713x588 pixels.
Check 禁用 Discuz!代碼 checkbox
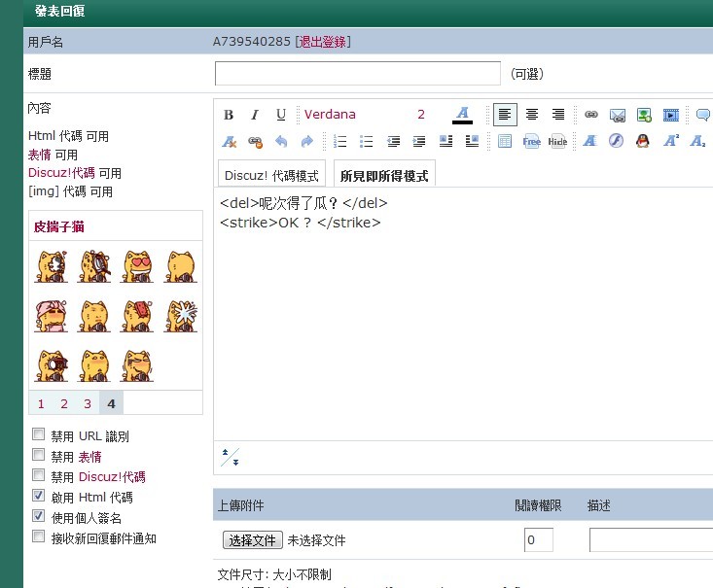click(39, 475)
